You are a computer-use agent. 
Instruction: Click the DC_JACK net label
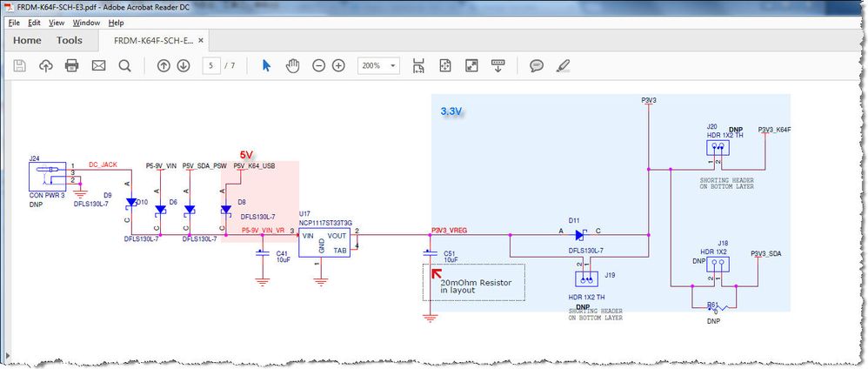[x=103, y=165]
